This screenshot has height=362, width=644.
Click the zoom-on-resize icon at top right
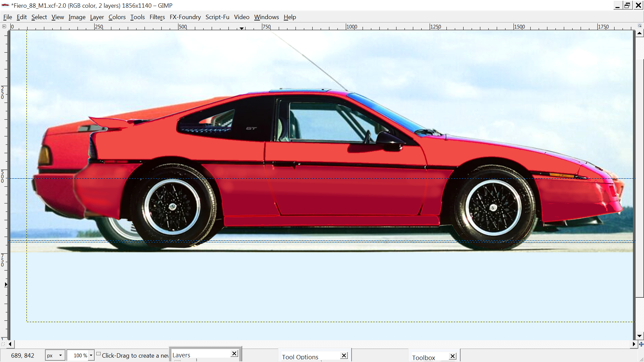click(640, 26)
